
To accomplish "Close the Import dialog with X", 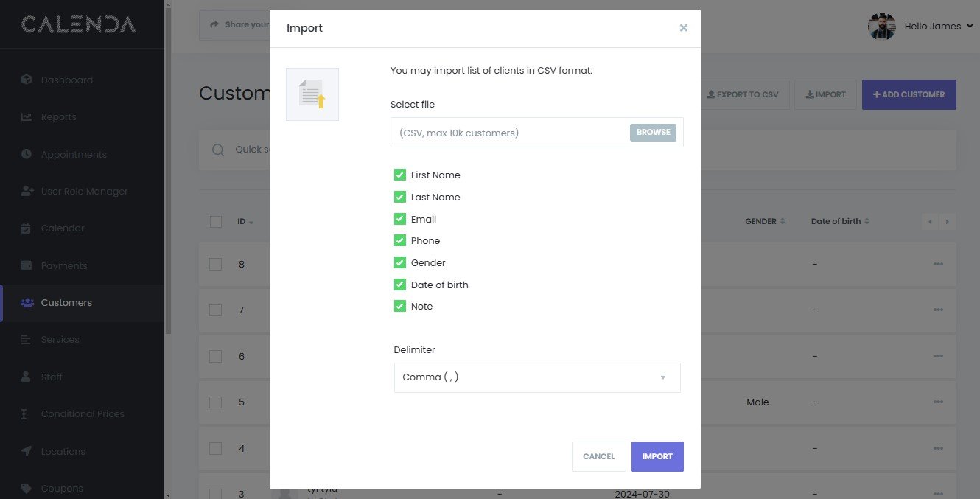I will (x=683, y=28).
